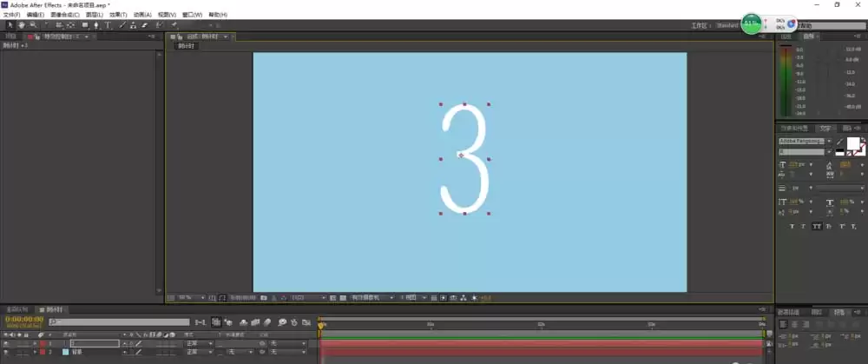Open composition viewer magnification dropdown
This screenshot has height=364, width=868.
pos(191,298)
